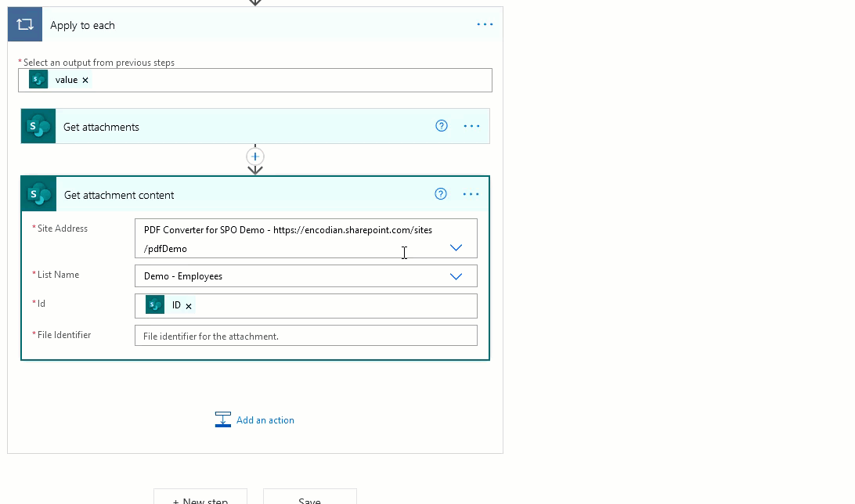The image size is (855, 504).
Task: Click the Select an output field
Action: 255,80
